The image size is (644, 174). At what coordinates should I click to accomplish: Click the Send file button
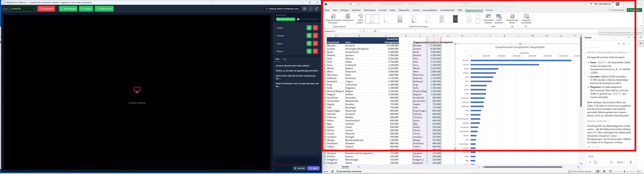pyautogui.click(x=300, y=168)
